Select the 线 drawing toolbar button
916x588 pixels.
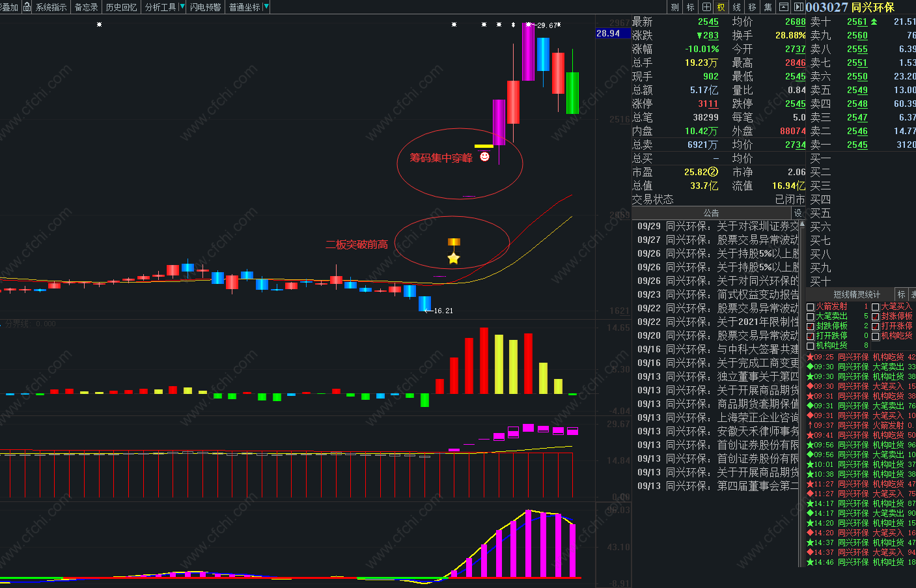(737, 7)
